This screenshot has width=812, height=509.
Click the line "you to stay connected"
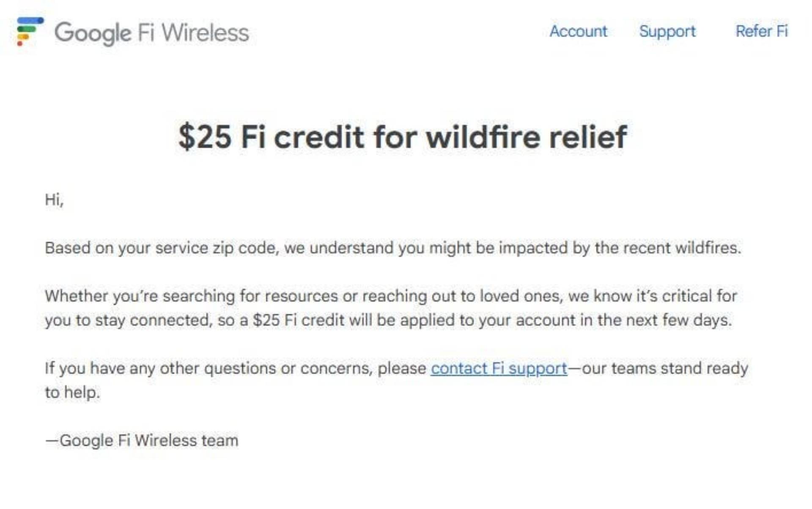pyautogui.click(x=388, y=320)
